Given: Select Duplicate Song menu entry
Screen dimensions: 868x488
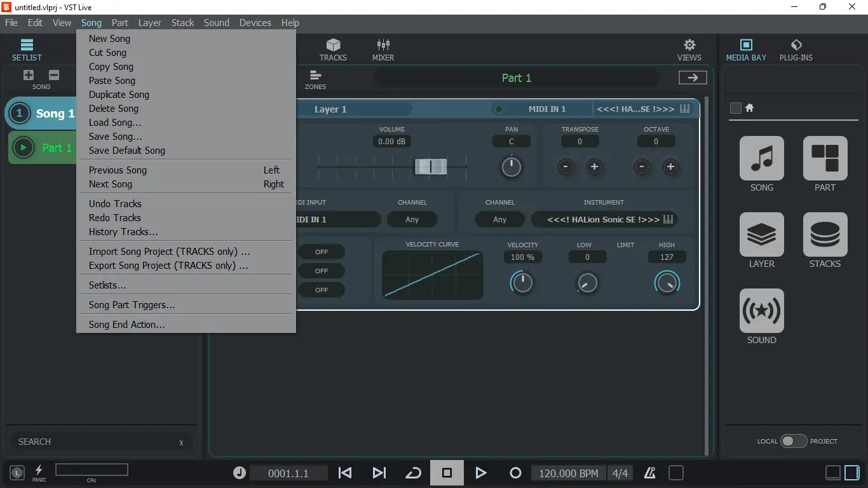Looking at the screenshot, I should (x=186, y=95).
